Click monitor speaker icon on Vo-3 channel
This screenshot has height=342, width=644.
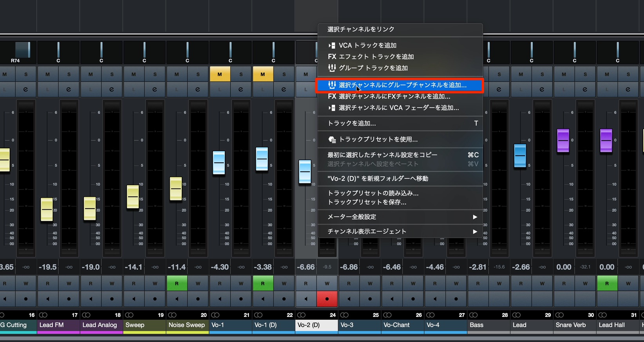(349, 299)
